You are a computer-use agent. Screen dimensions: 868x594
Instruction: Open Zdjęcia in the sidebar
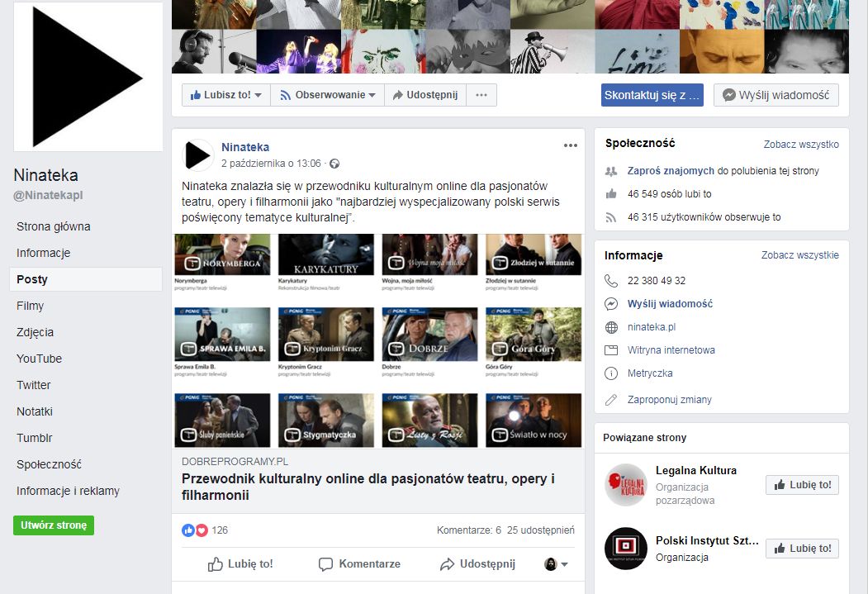[x=35, y=332]
